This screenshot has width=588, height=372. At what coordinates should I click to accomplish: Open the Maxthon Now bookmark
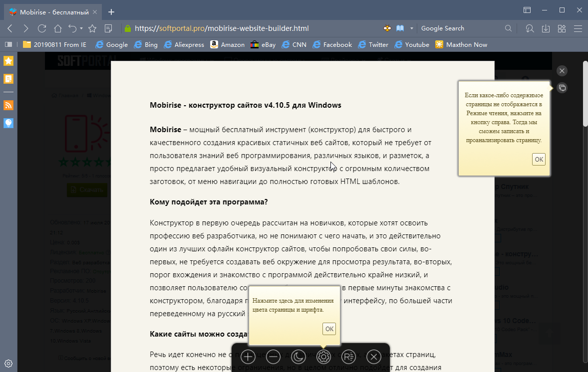point(461,44)
